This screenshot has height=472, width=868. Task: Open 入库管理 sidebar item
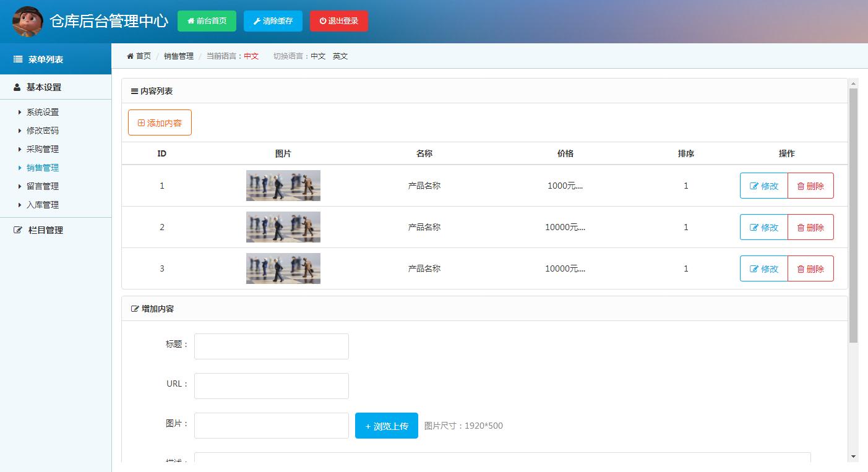(x=43, y=205)
